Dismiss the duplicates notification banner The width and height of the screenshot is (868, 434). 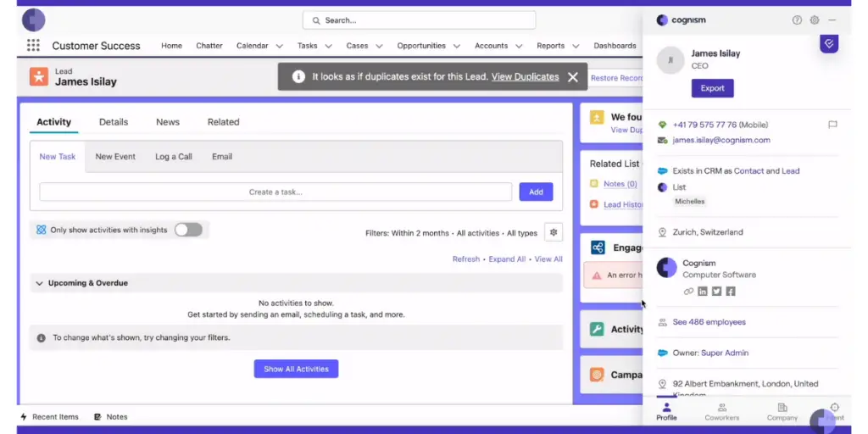(x=573, y=77)
